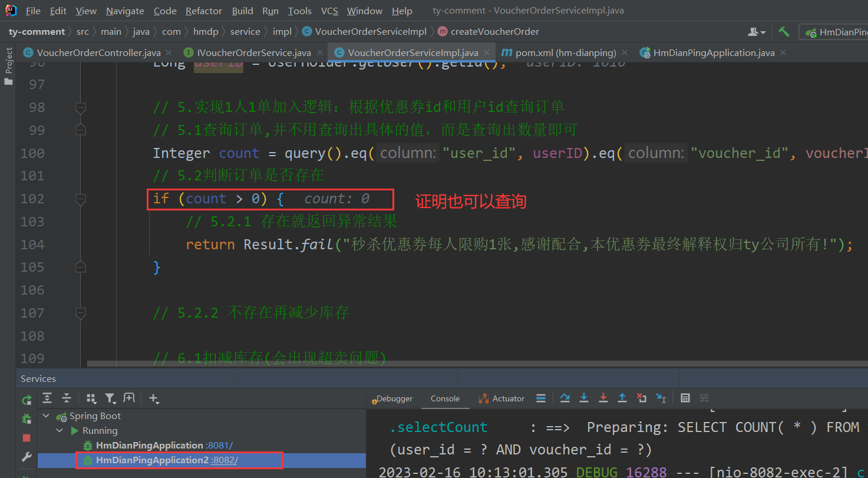Click the Step Out debugger icon
This screenshot has width=868, height=478.
pos(622,398)
